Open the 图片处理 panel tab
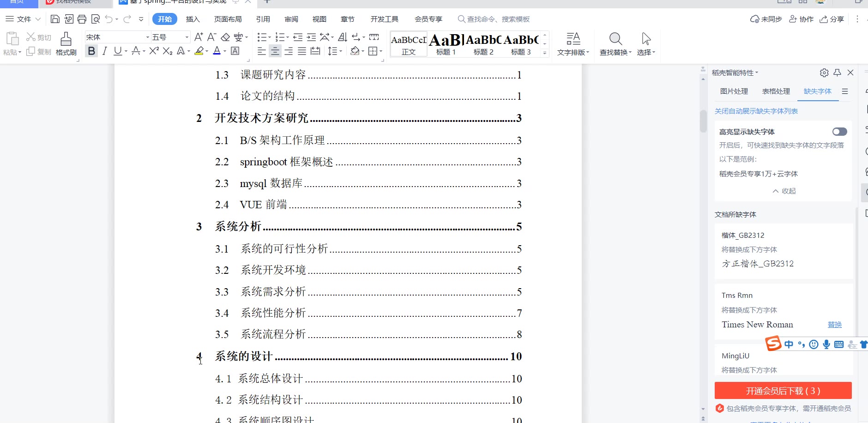Screen dimensions: 868x423 [734, 91]
